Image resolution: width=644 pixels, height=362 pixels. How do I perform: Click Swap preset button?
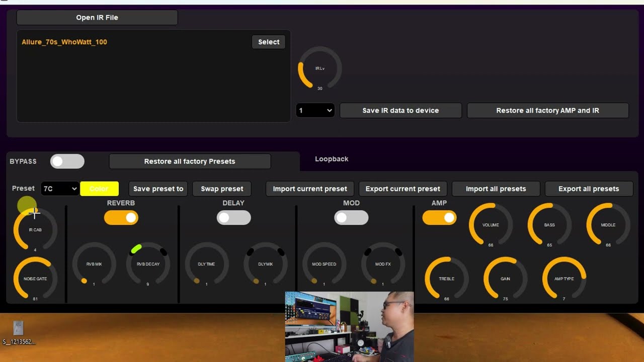(222, 189)
